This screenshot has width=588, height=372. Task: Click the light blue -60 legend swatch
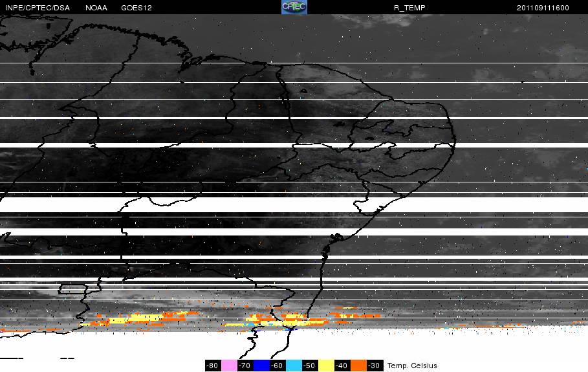[x=294, y=366]
